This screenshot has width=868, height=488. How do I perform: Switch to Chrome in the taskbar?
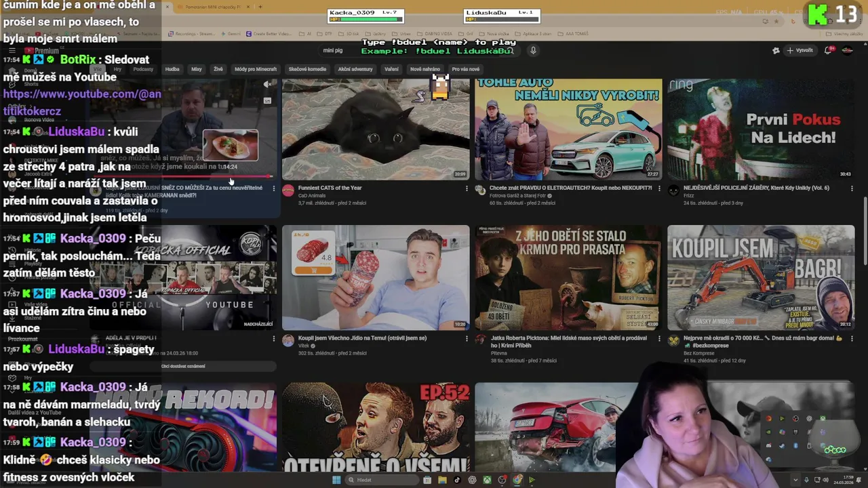pyautogui.click(x=517, y=480)
